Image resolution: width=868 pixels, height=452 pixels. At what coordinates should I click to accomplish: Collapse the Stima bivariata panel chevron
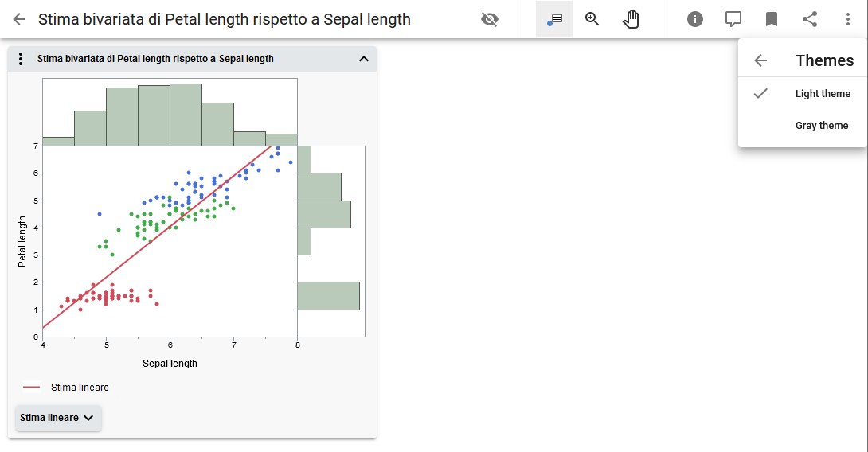[364, 59]
